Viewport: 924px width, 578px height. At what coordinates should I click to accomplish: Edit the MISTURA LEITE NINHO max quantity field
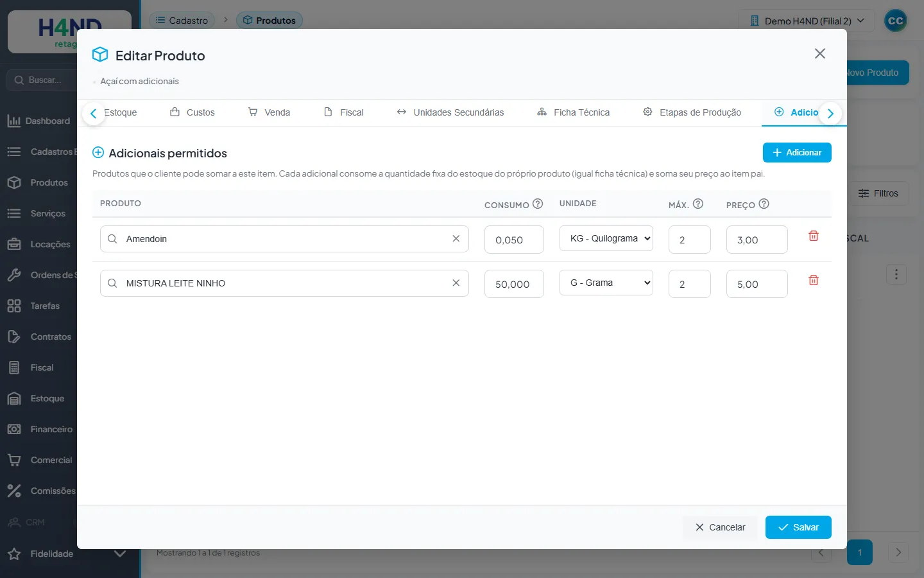[x=689, y=284]
